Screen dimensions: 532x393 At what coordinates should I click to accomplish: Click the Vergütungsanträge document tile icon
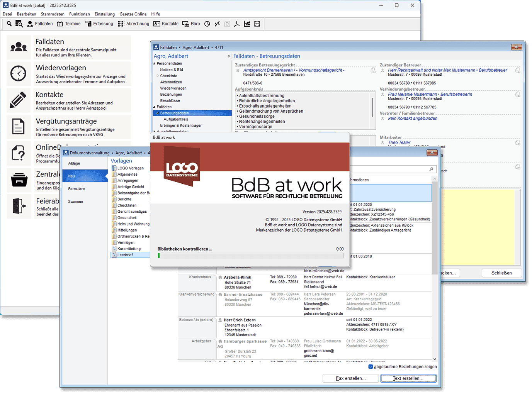pos(18,127)
